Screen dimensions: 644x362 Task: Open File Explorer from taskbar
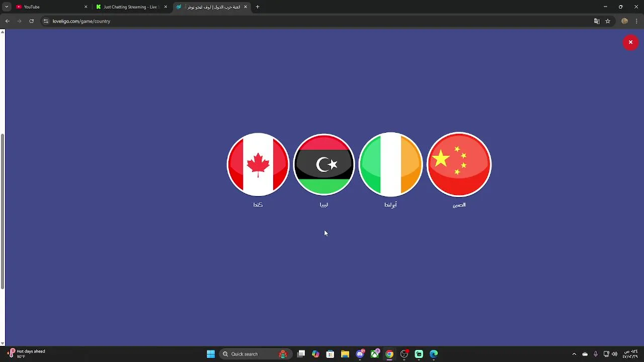coord(345,354)
